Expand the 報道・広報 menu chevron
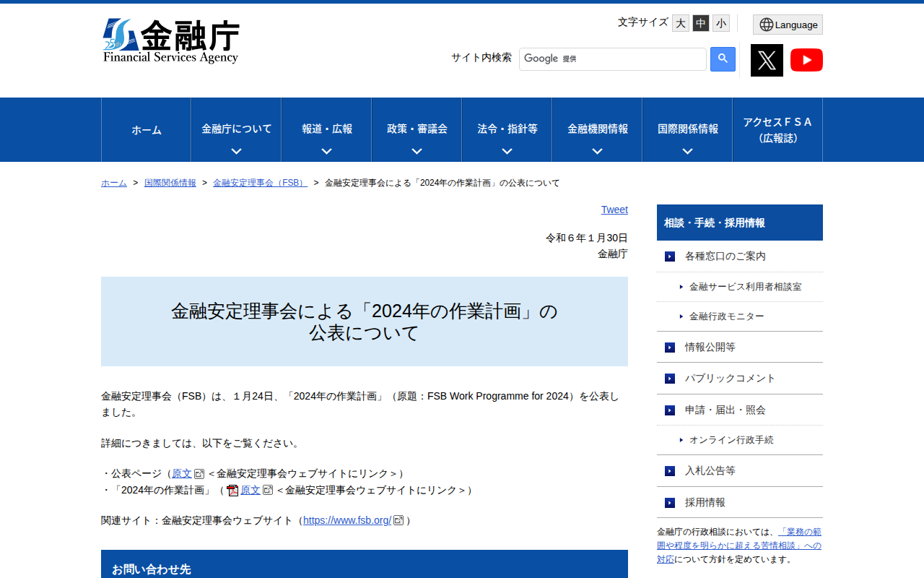Image resolution: width=924 pixels, height=578 pixels. pos(326,151)
